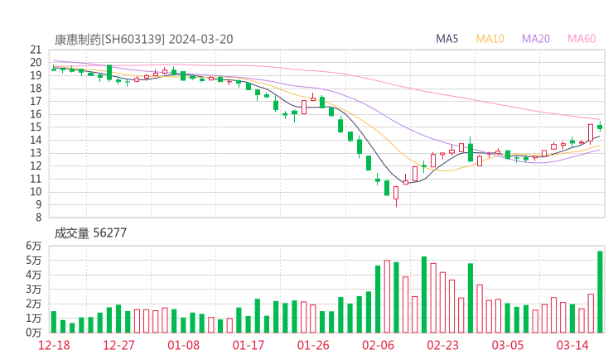Click the 01-26 date axis label
613x364 pixels.
point(313,345)
